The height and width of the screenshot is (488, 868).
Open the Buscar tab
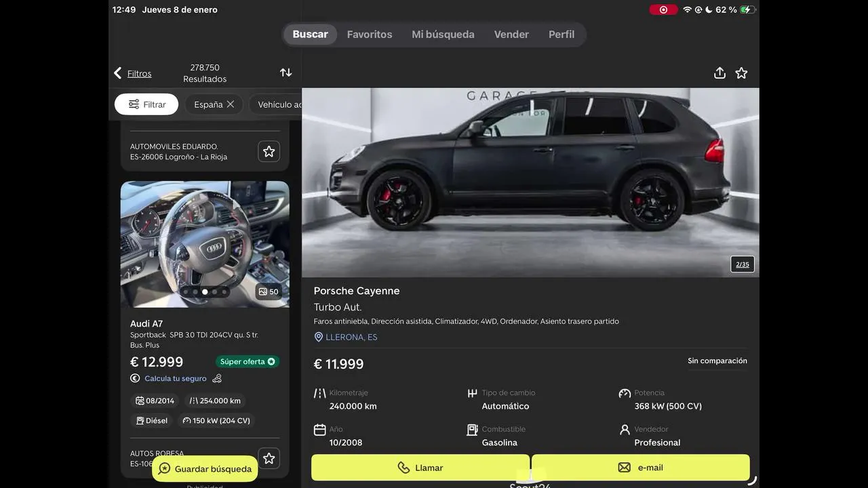(x=310, y=35)
